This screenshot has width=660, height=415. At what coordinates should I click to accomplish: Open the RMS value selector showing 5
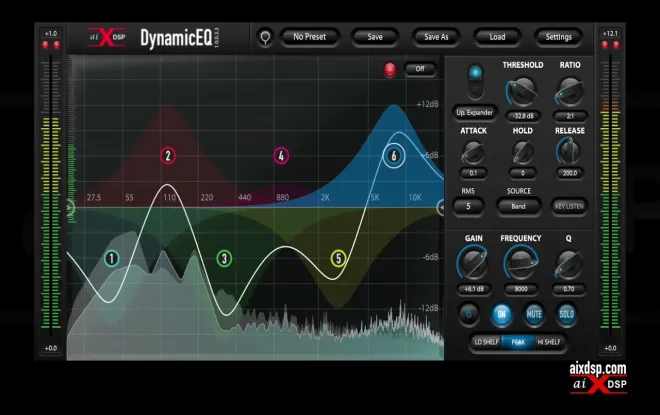pos(468,206)
